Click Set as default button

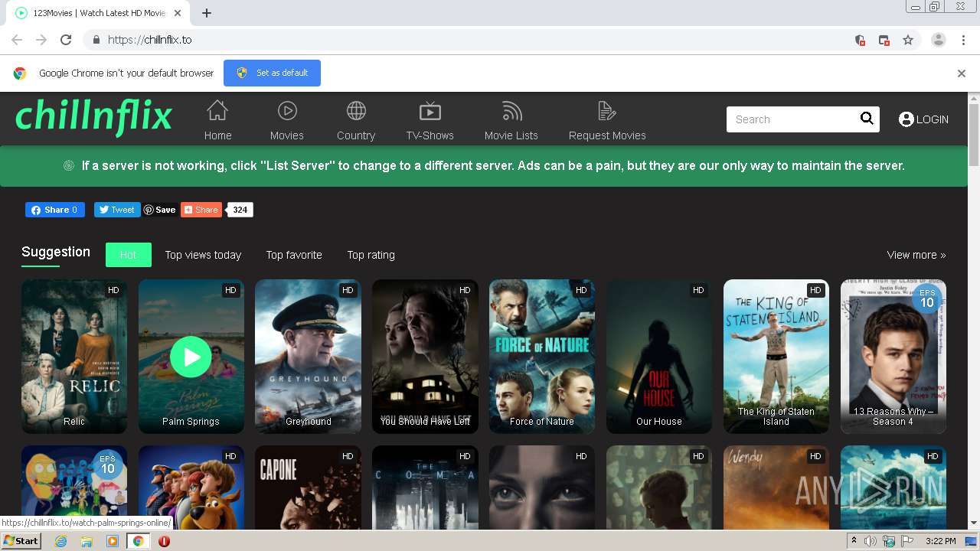tap(272, 73)
